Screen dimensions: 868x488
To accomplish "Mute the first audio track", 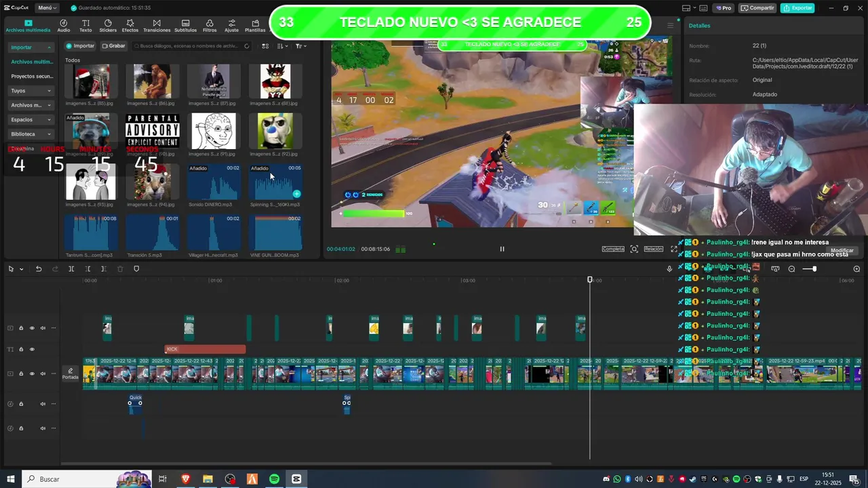I will 43,404.
